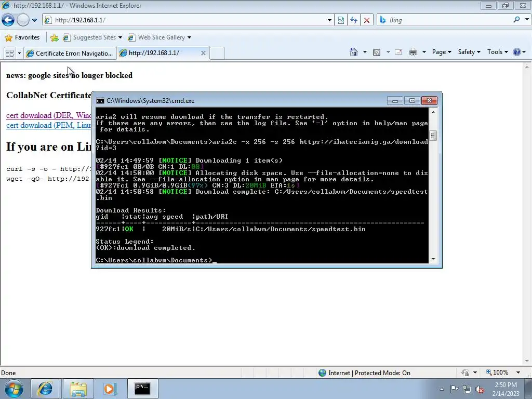Click the search magnifier icon
This screenshot has width=532, height=399.
(516, 20)
